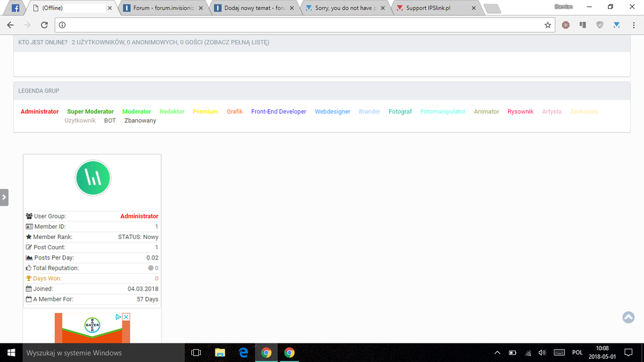The height and width of the screenshot is (362, 644).
Task: Click the shield extension icon
Action: [x=600, y=25]
